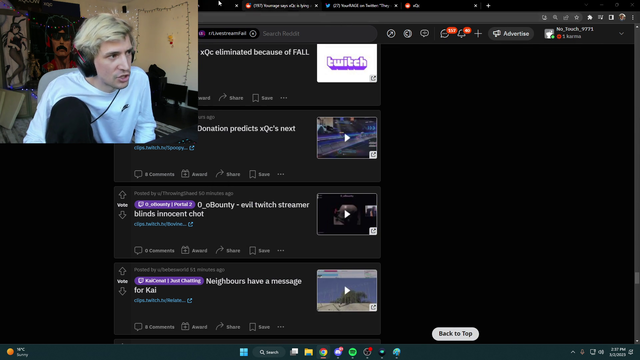Image resolution: width=640 pixels, height=360 pixels.
Task: Click the 0_oBounty | Portal 2 flair
Action: pyautogui.click(x=164, y=204)
